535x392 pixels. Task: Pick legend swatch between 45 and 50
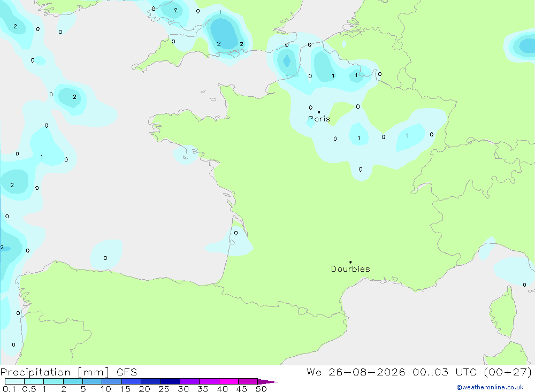pyautogui.click(x=248, y=381)
